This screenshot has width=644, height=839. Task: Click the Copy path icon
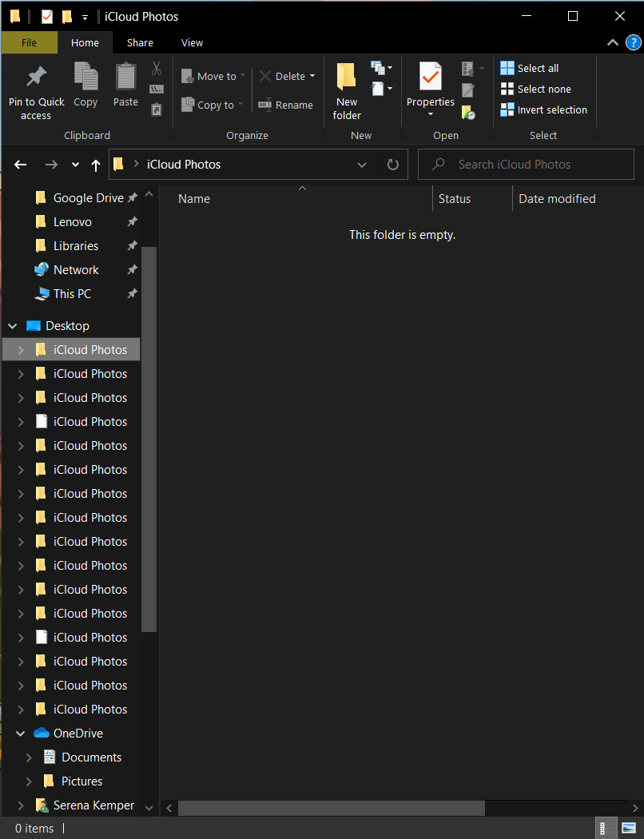pyautogui.click(x=156, y=89)
